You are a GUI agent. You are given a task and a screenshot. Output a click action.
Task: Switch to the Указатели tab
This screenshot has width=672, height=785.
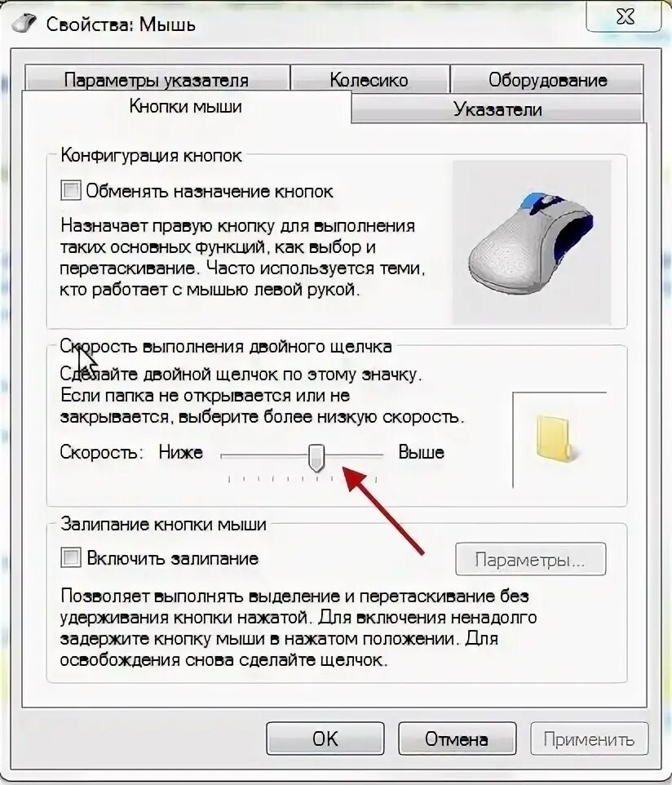coord(497,109)
